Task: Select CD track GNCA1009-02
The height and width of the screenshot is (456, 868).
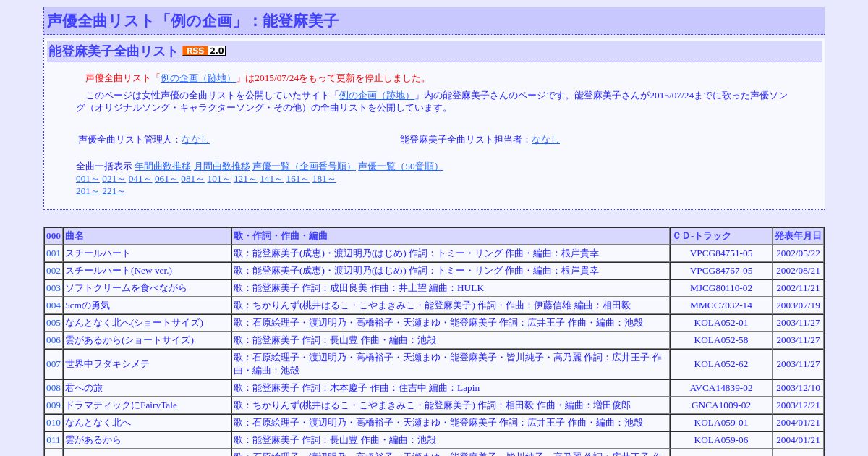Action: tap(721, 405)
